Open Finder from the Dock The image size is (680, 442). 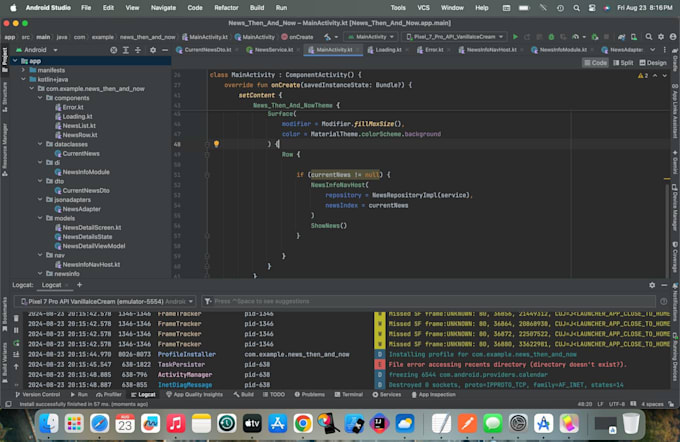(x=49, y=423)
